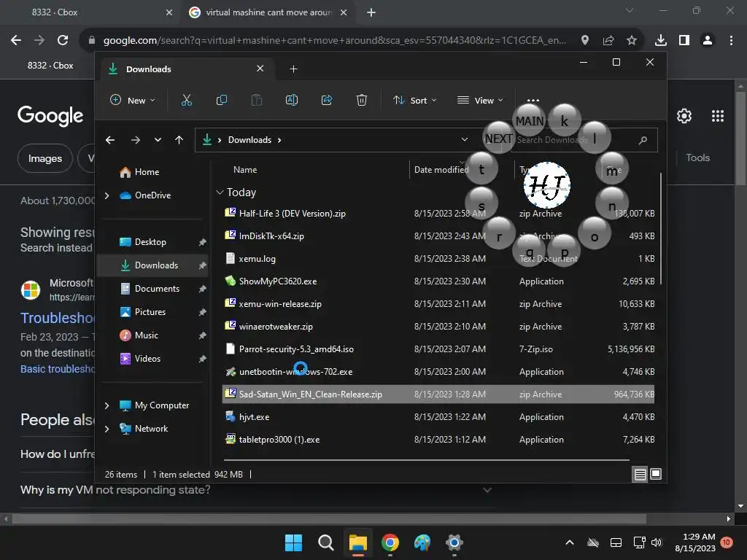Expand the My Computer tree node

(107, 405)
